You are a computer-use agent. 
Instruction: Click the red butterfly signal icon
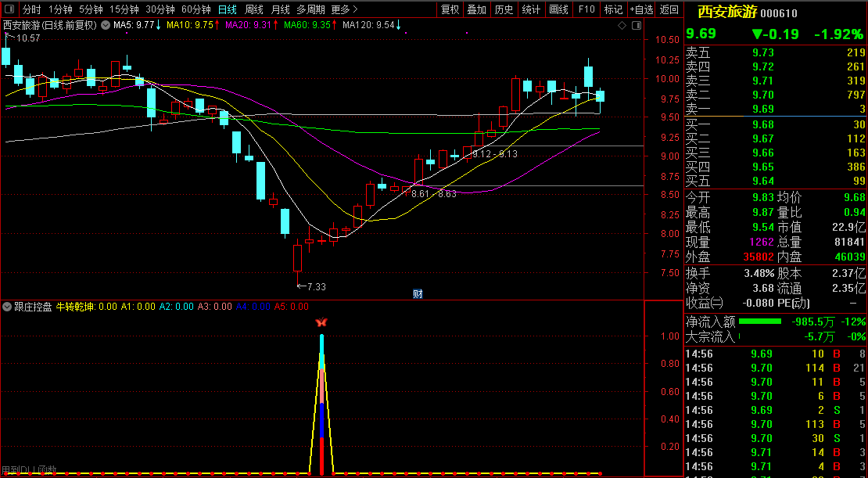click(321, 322)
